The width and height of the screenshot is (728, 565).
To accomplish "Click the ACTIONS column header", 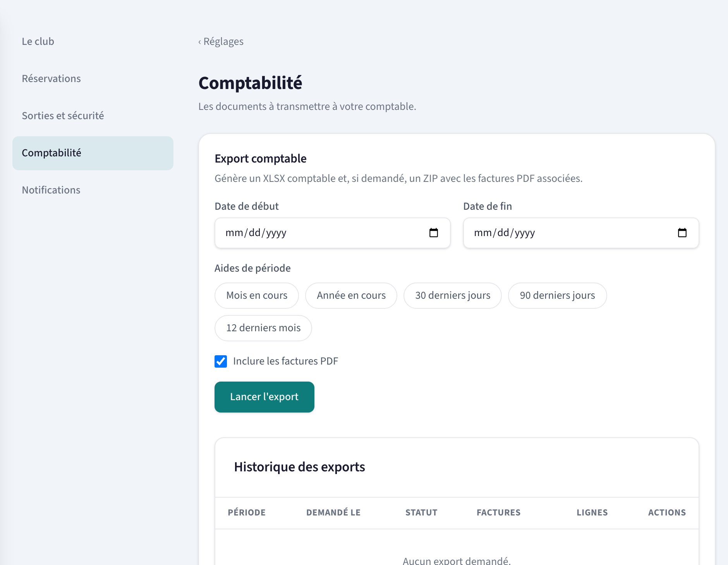I will (667, 513).
